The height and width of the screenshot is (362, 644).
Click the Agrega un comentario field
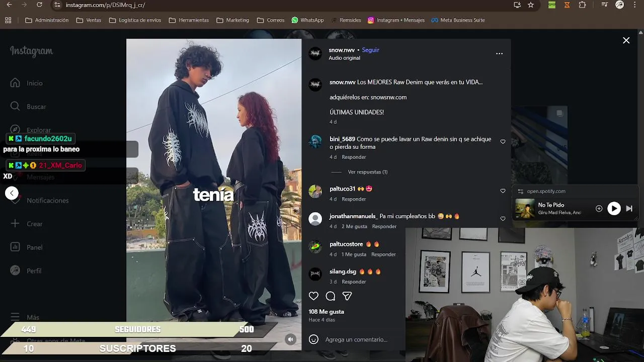coord(356,339)
